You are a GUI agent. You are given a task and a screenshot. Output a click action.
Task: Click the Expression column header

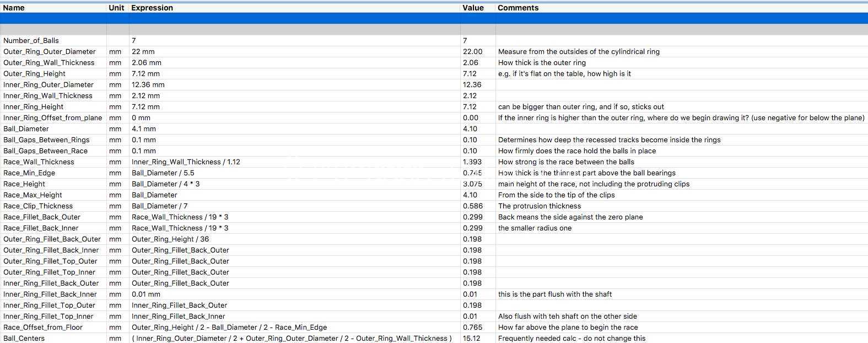tap(152, 8)
